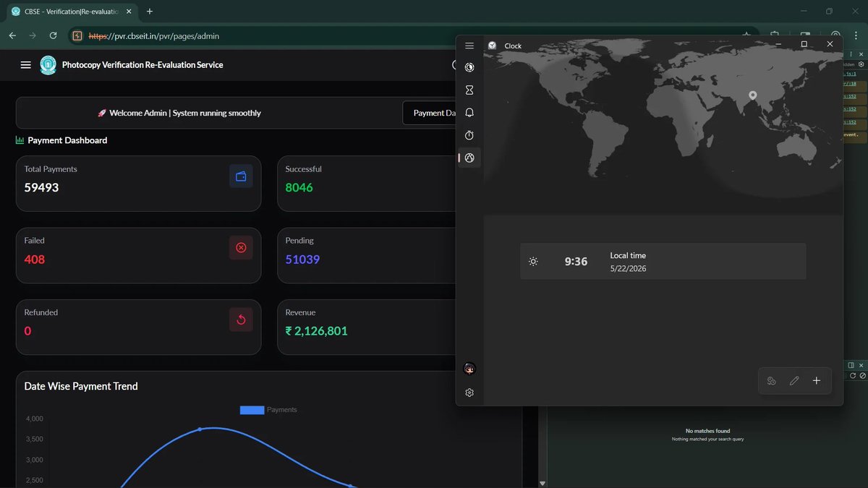
Task: Click the Total Payments value 59493
Action: (x=41, y=187)
